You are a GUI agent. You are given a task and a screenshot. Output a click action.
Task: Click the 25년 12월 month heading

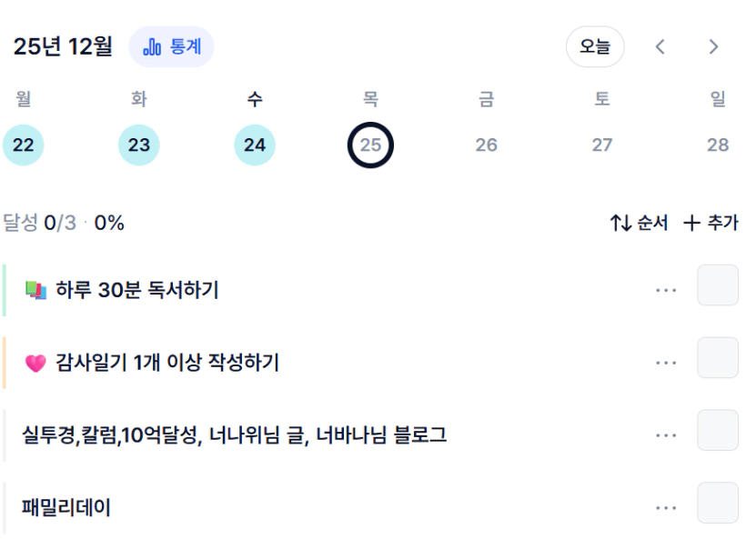(63, 46)
